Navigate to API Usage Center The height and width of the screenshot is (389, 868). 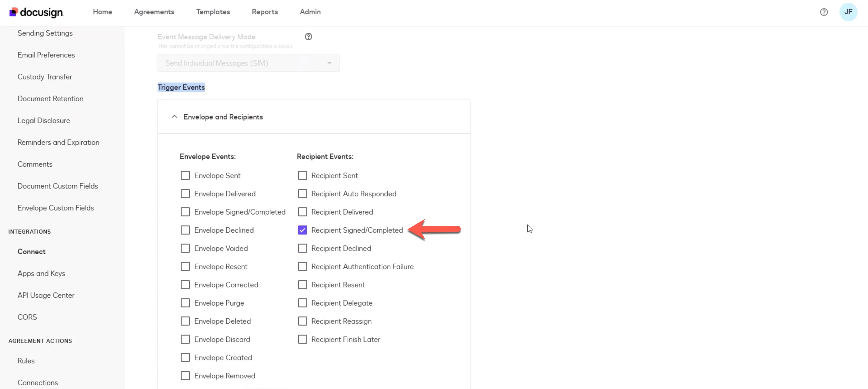(46, 295)
